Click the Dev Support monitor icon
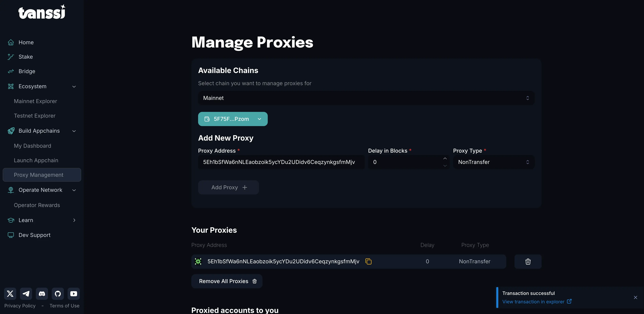 coord(11,235)
